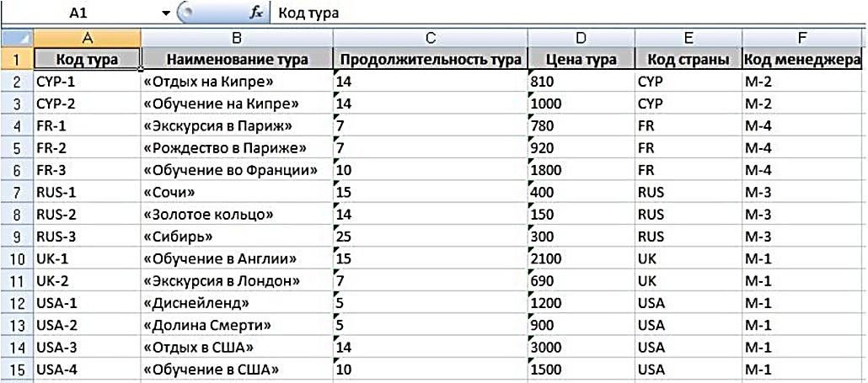The image size is (868, 383).
Task: Select cell with price 3000
Action: [x=581, y=347]
